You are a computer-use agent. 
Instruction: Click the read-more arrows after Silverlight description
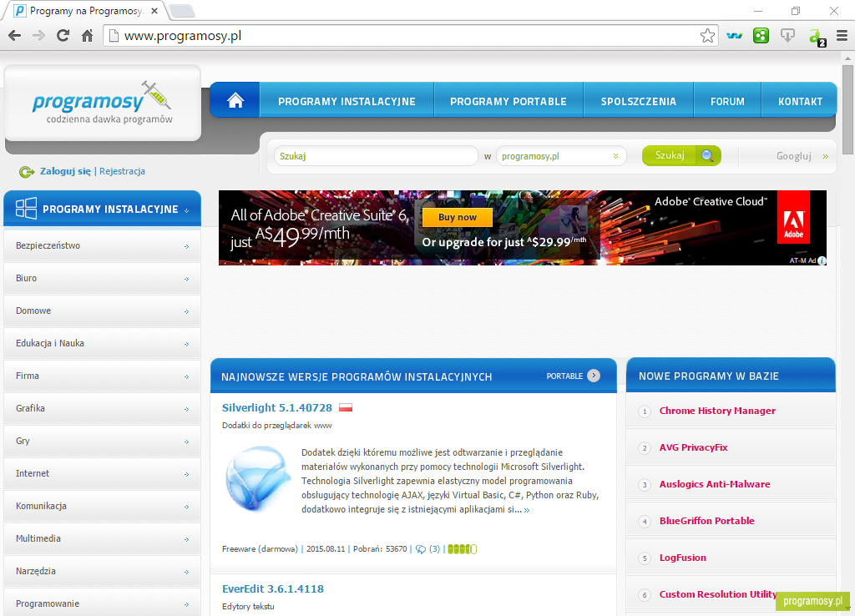coord(527,510)
